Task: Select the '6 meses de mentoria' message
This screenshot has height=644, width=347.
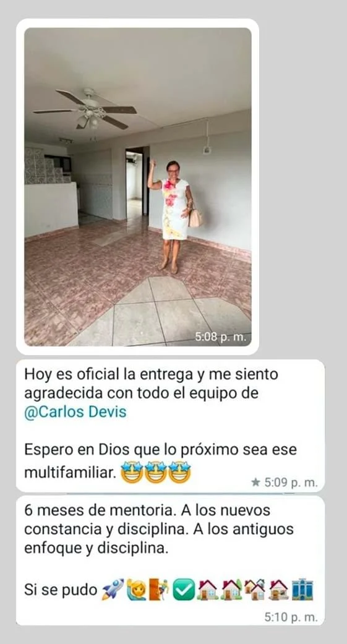Action: tap(170, 560)
